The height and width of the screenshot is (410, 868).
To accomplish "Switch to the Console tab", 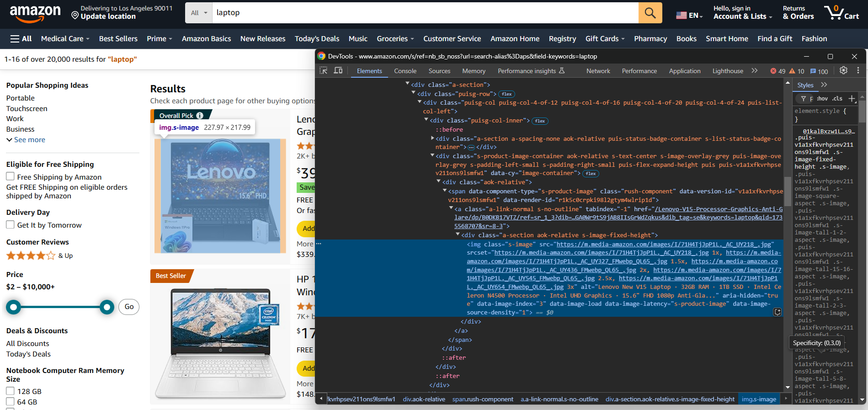I will 405,71.
